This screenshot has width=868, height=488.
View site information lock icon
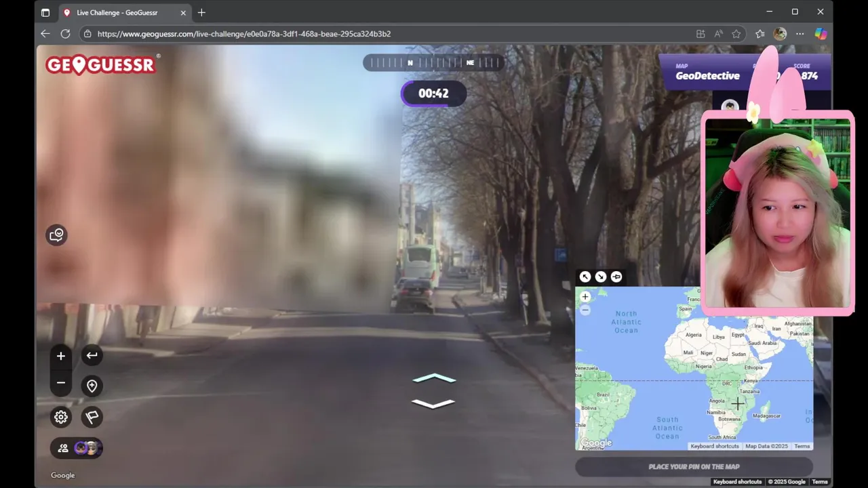pos(87,34)
